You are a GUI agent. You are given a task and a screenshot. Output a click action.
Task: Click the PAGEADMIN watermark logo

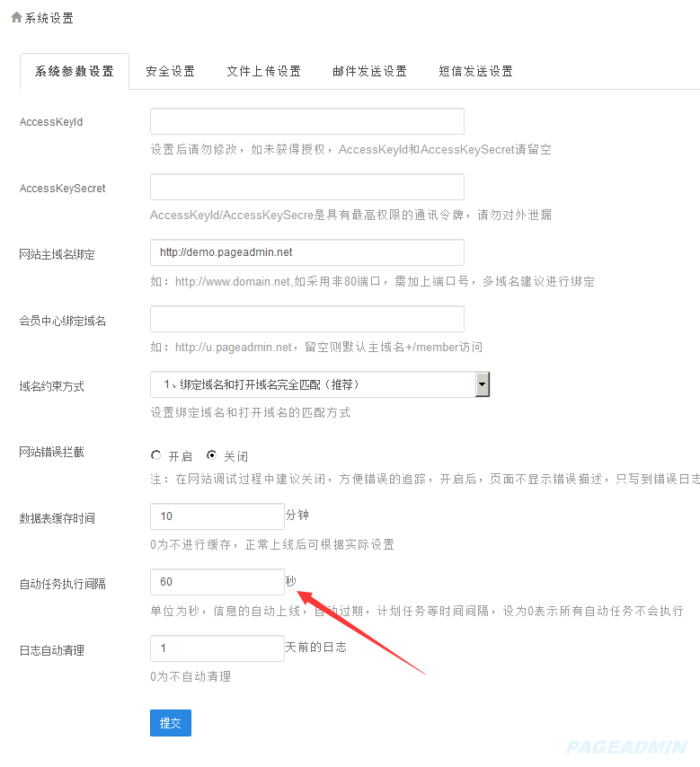tap(626, 747)
